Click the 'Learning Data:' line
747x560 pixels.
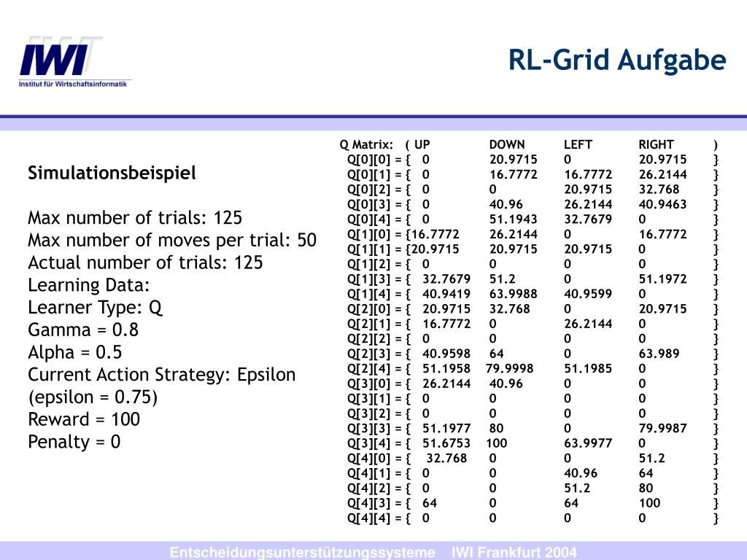(88, 285)
